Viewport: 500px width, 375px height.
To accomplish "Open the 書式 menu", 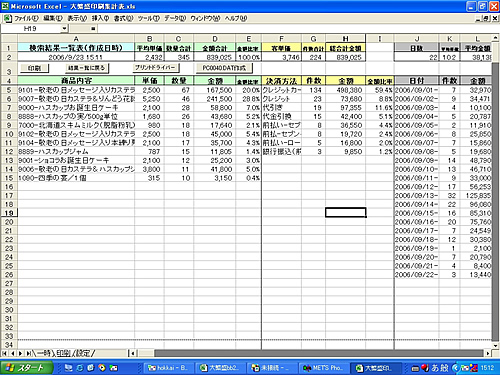I will pos(123,18).
